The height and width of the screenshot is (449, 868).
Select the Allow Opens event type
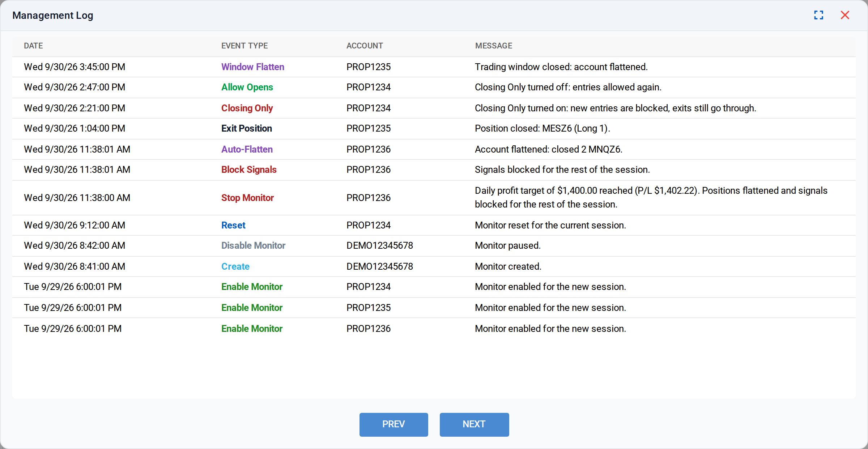coord(247,87)
